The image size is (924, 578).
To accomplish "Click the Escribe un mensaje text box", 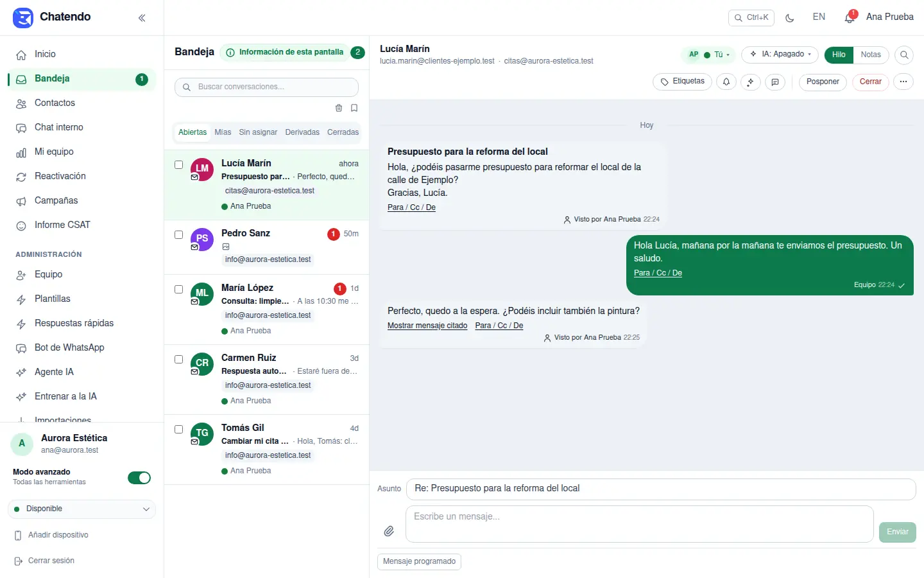I will (640, 524).
